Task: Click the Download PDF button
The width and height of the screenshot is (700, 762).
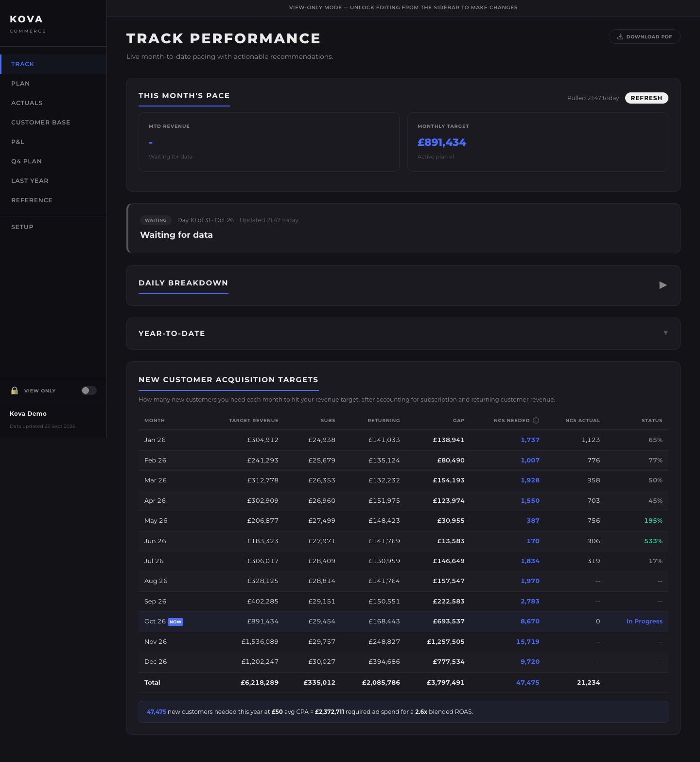Action: coord(644,36)
